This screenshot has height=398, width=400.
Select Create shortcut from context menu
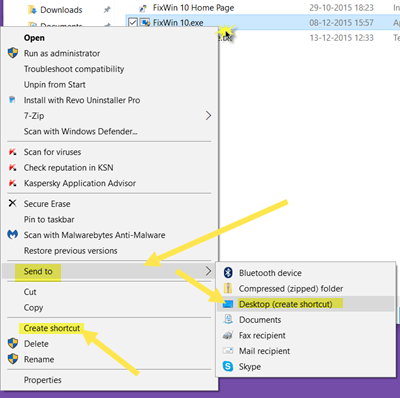[52, 328]
